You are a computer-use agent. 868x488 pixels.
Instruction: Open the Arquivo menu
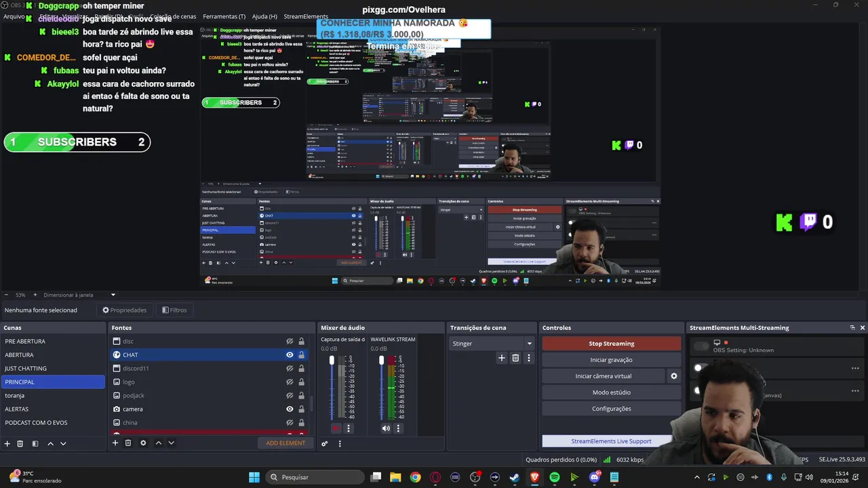tap(14, 16)
